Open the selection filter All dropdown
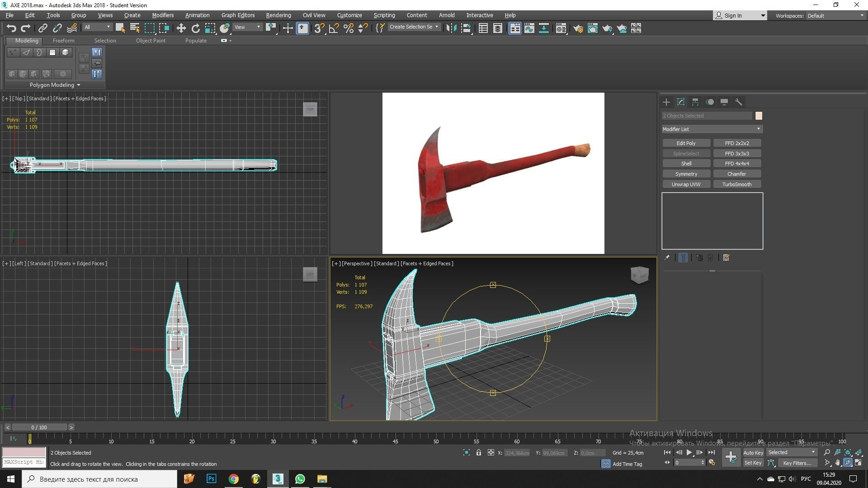Viewport: 868px width, 488px height. click(97, 27)
